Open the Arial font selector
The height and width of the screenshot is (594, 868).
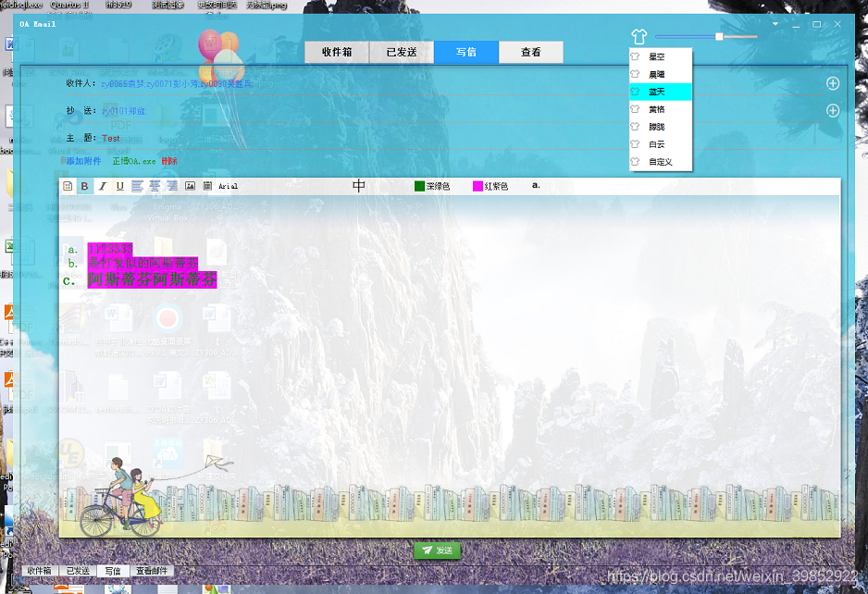[228, 187]
